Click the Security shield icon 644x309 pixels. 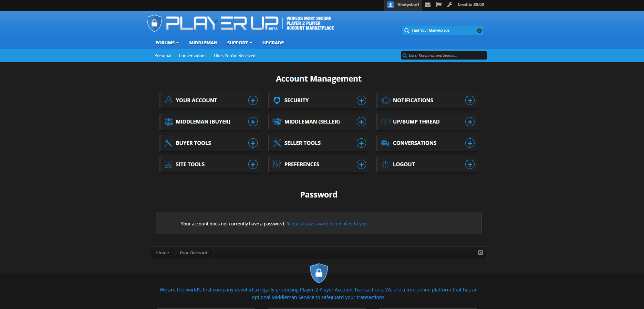point(277,100)
